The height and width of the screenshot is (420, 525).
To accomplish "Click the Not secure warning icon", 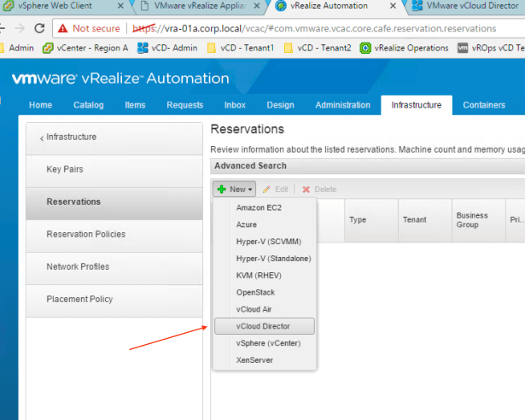I will coord(62,28).
